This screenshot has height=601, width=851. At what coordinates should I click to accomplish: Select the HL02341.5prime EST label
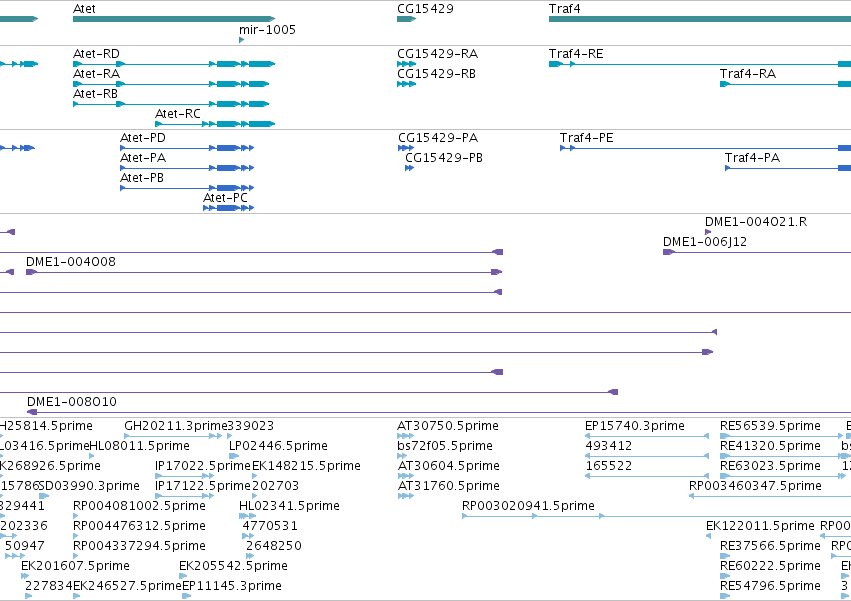(x=289, y=506)
